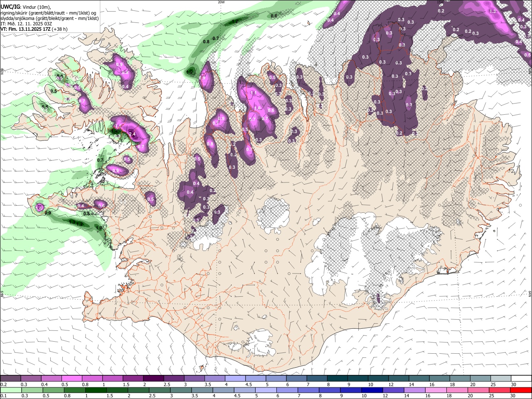Choose the white 30 swatch in upper legend row
Screen dimensions: 532x399
(x=521, y=379)
